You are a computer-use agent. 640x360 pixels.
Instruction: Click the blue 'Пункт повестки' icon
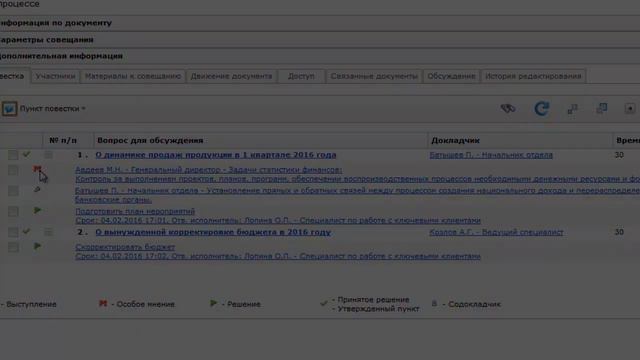(9, 109)
